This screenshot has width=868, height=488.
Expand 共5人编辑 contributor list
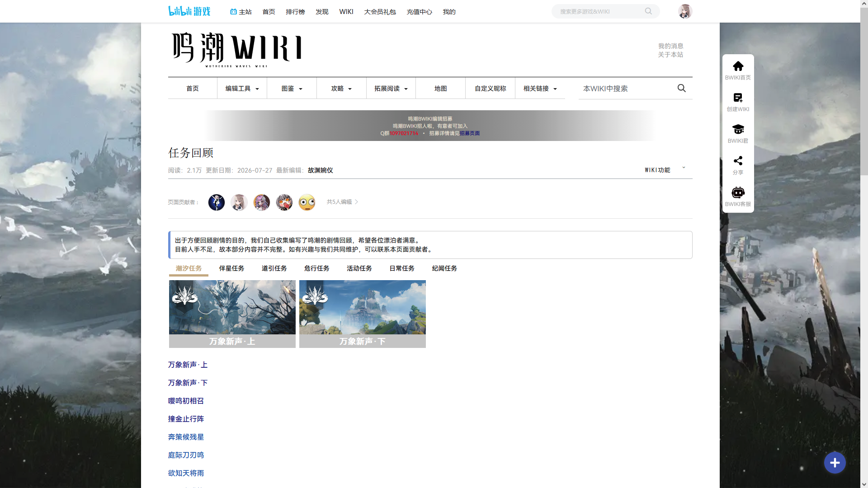(342, 202)
